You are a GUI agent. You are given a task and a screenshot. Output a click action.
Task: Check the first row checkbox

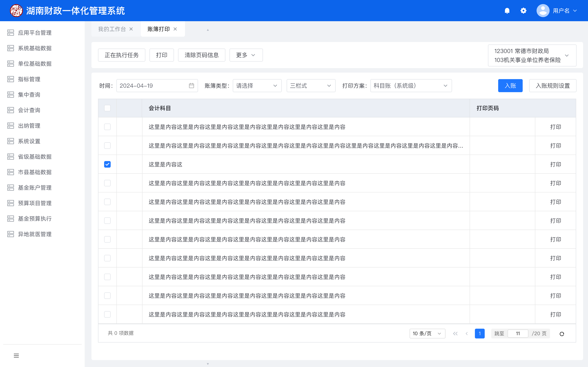tap(107, 127)
